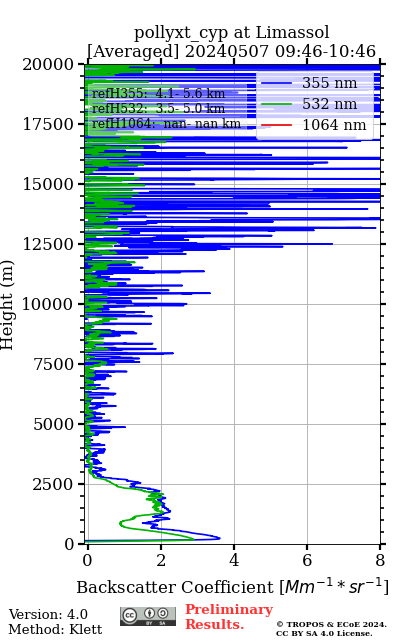Click the 1064 nm legend label

(334, 125)
